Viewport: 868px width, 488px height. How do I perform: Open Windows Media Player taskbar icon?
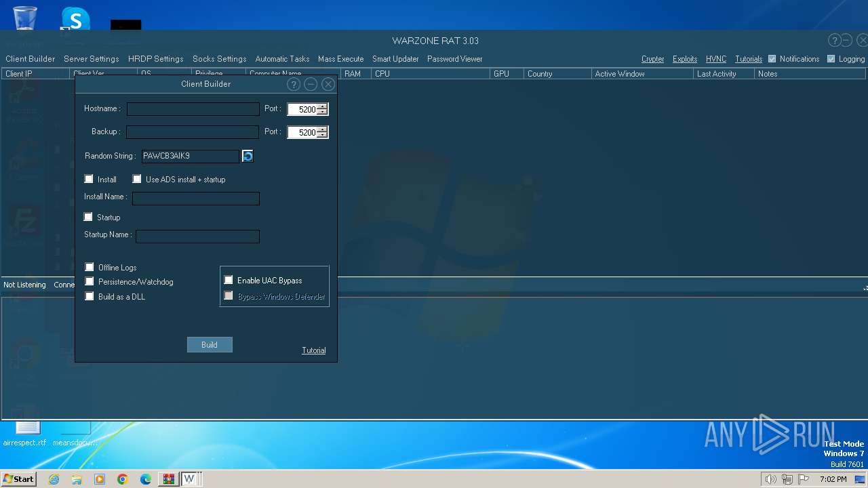[x=100, y=479]
